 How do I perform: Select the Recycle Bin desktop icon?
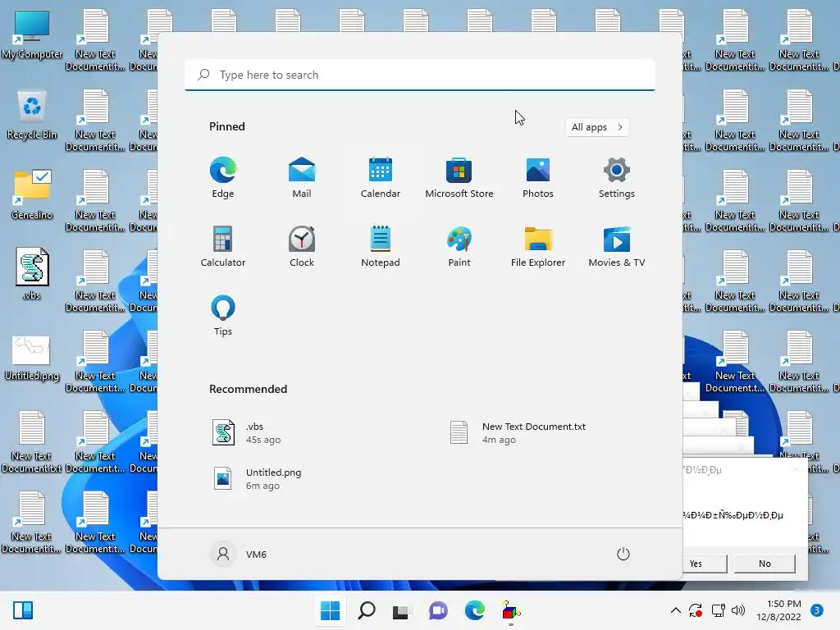pos(32,116)
